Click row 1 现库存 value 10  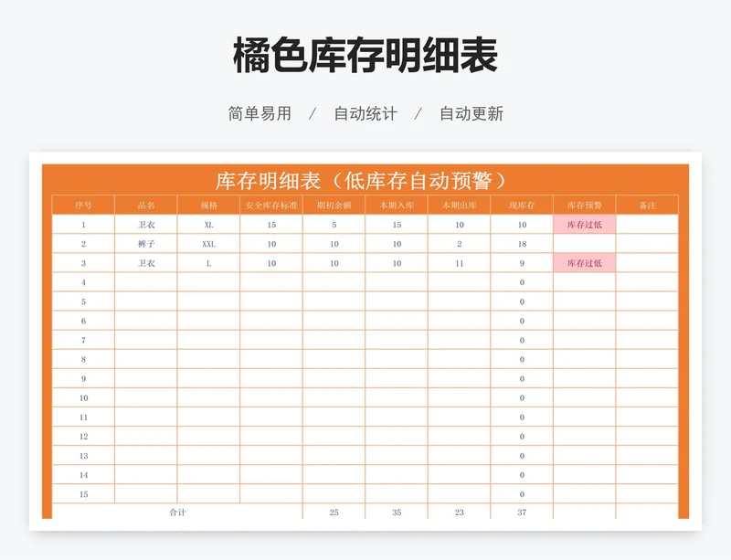522,225
